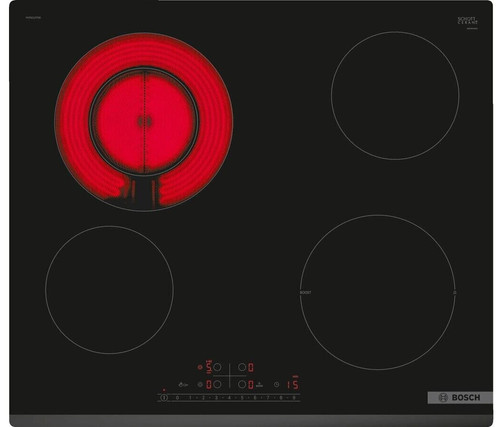The height and width of the screenshot is (427, 500).
Task: Select the front-right zone selector circle
Action: click(x=242, y=384)
